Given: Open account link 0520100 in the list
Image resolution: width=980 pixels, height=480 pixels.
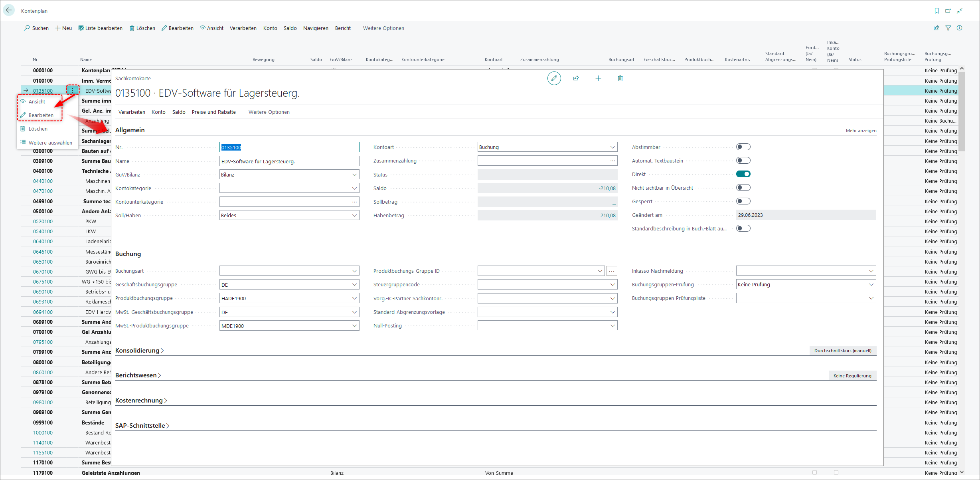Looking at the screenshot, I should pos(43,222).
